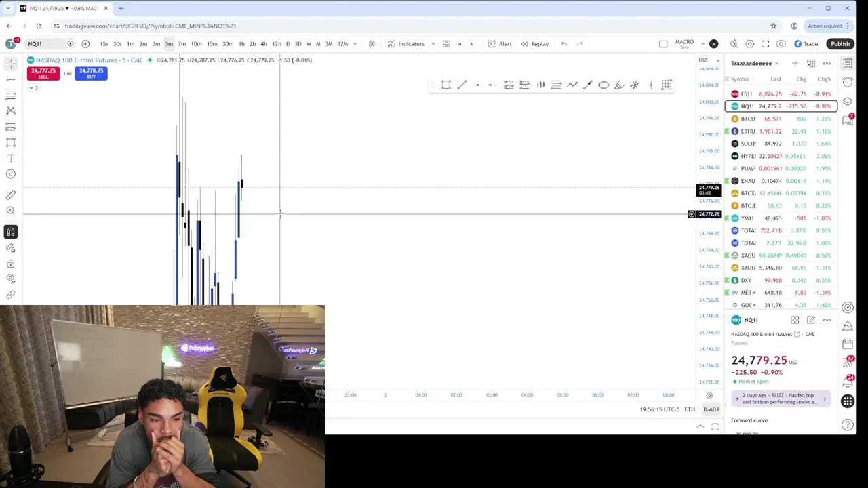Toggle B-ADJ back adjustment

coord(711,409)
